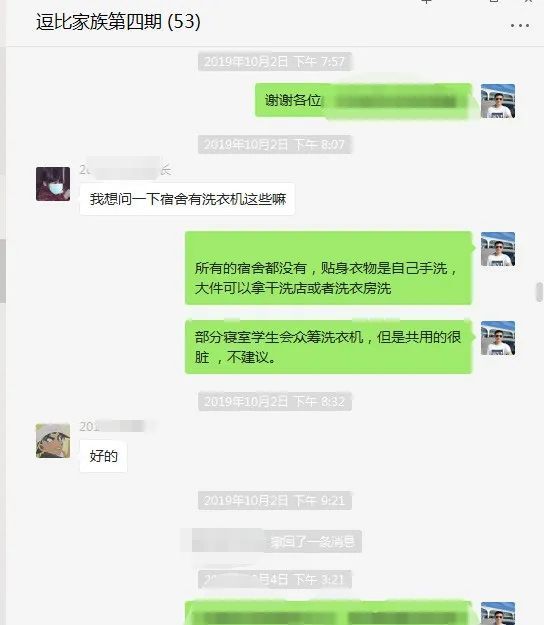Click avatar next to bottom blurred message

tap(498, 613)
